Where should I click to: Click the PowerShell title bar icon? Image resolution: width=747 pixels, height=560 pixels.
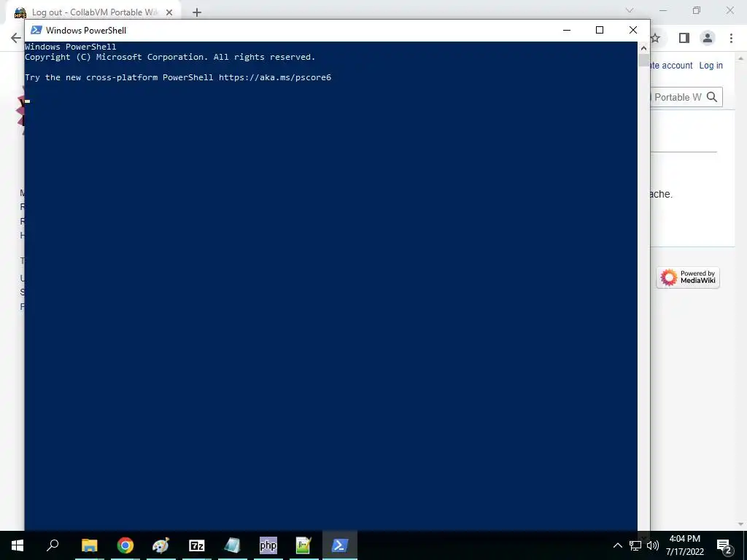tap(36, 30)
